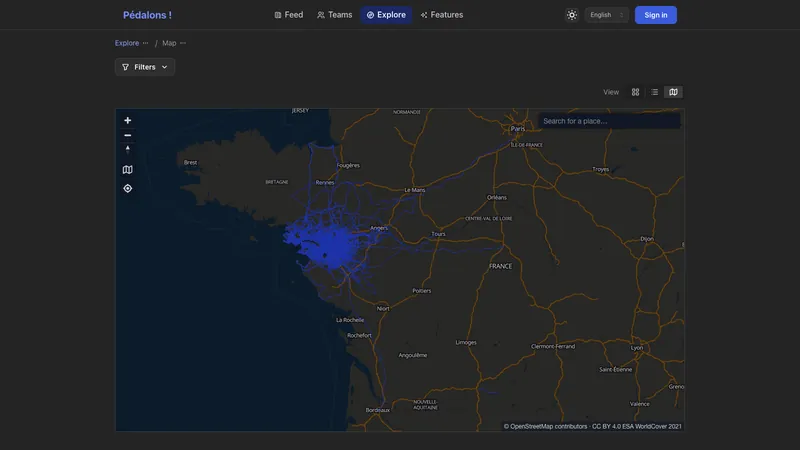Focus the Search for a place field
800x450 pixels.
pos(609,121)
